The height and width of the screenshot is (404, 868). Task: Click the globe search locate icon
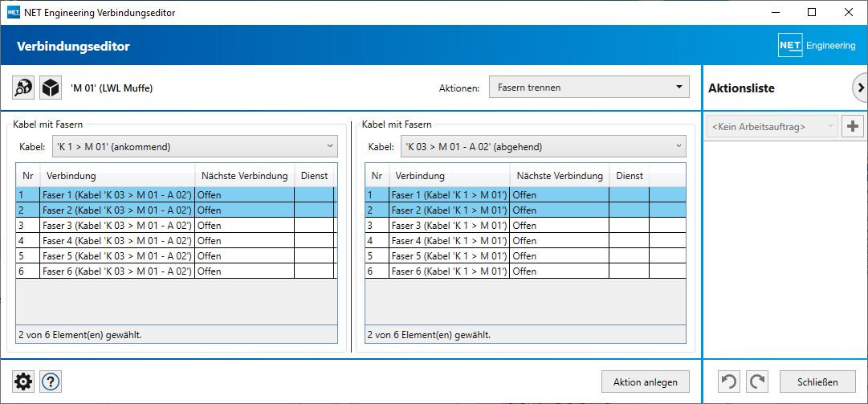24,88
